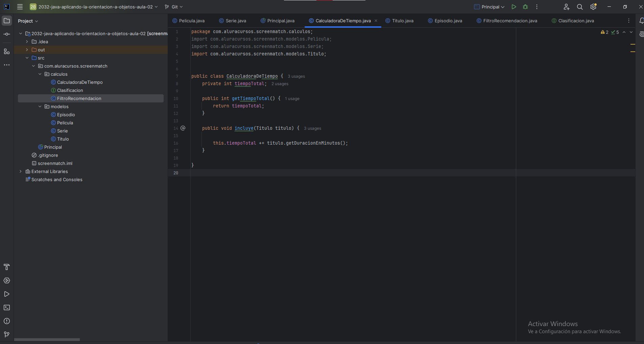Select Scratches and Consoles node
Viewport: 644px width, 344px height.
point(57,179)
